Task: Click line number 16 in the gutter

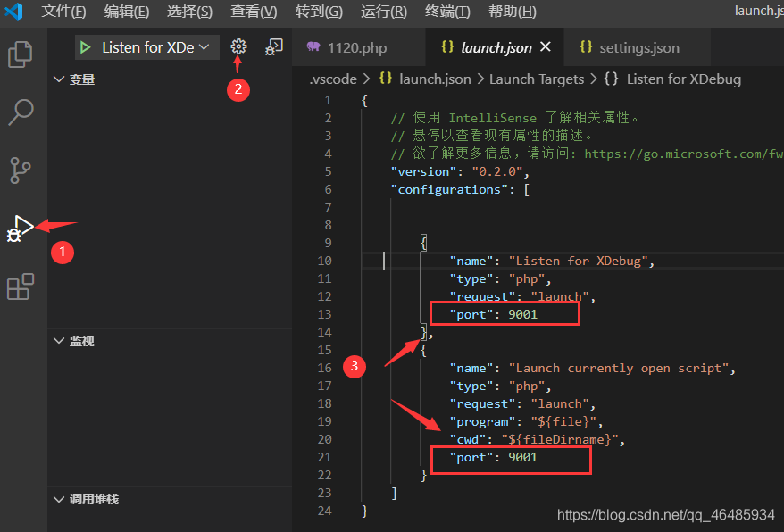Action: click(324, 368)
